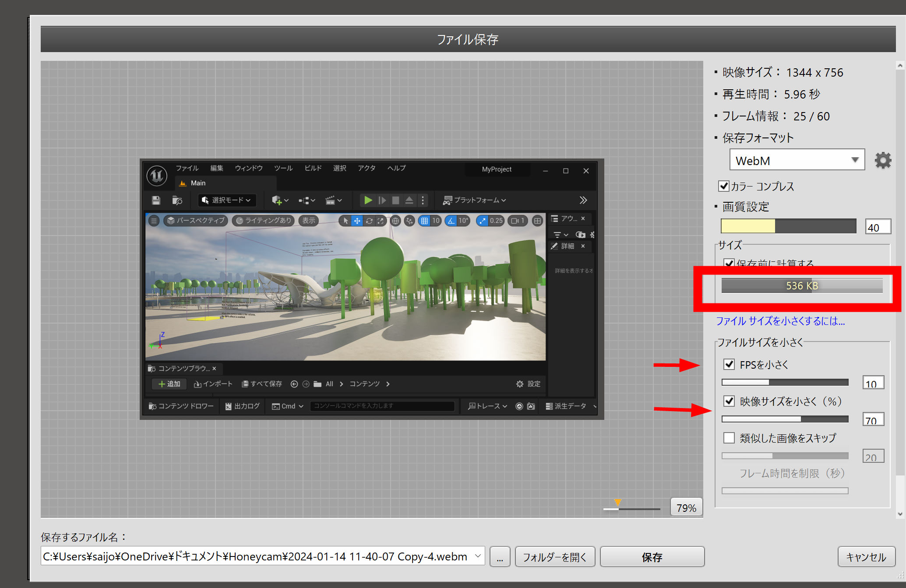Open format settings with the gear icon

[882, 160]
